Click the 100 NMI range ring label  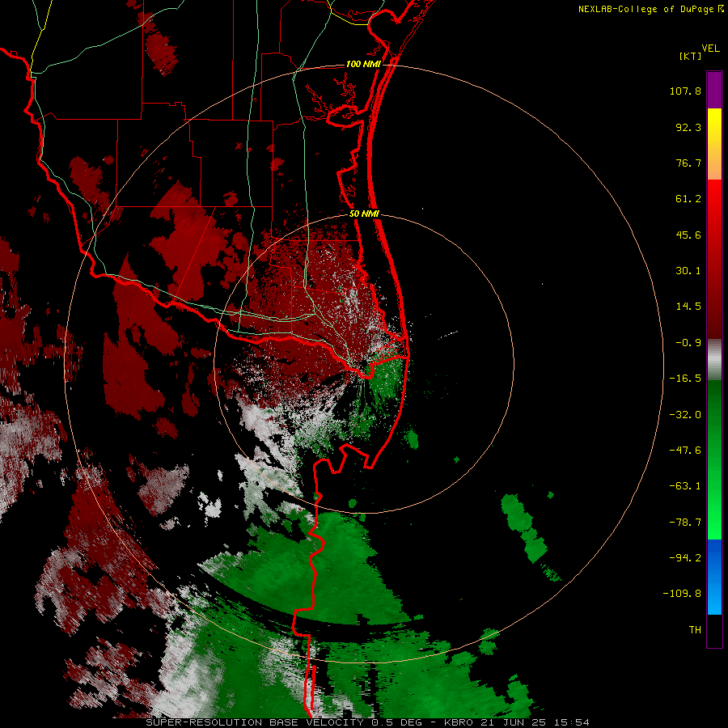(363, 64)
